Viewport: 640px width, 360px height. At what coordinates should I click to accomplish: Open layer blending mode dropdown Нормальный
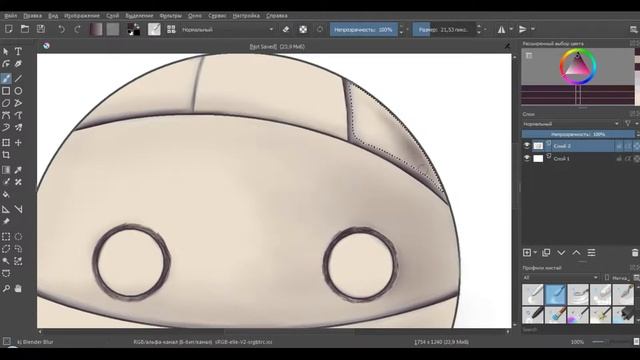tap(571, 124)
